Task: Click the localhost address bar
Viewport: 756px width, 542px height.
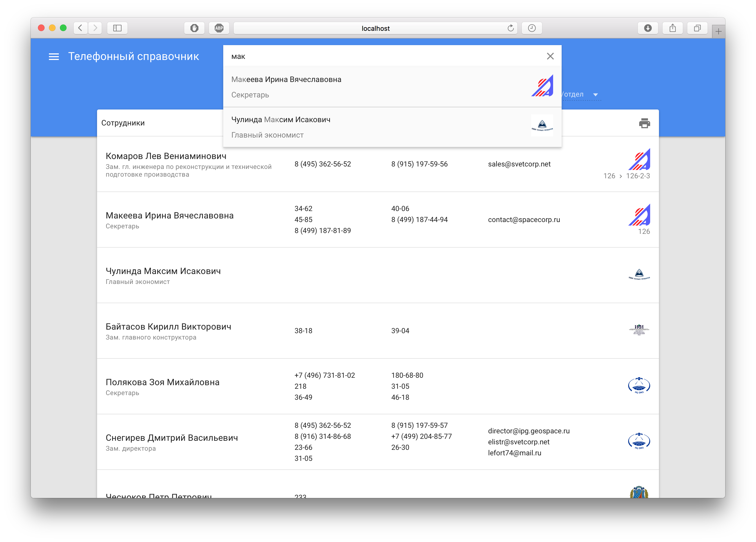Action: [x=375, y=28]
